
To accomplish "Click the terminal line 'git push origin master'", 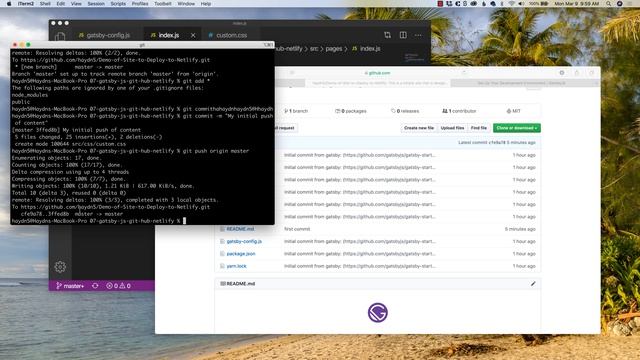I will [x=216, y=151].
